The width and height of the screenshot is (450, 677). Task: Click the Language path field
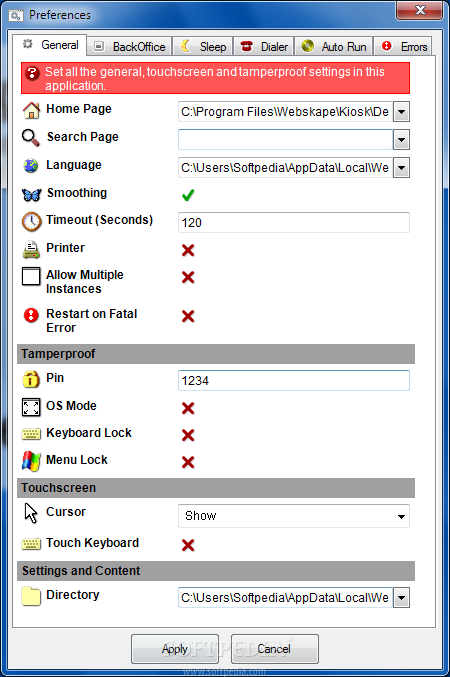click(285, 168)
